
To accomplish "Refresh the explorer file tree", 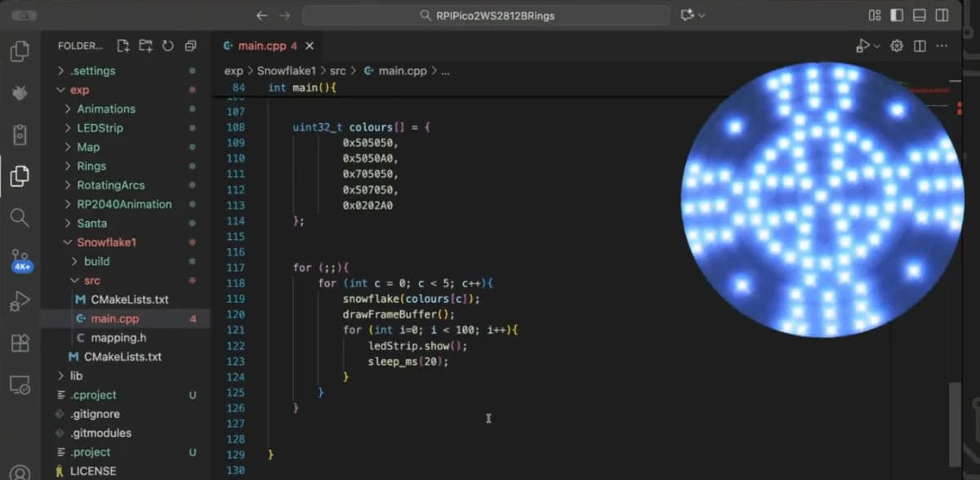I will click(167, 46).
